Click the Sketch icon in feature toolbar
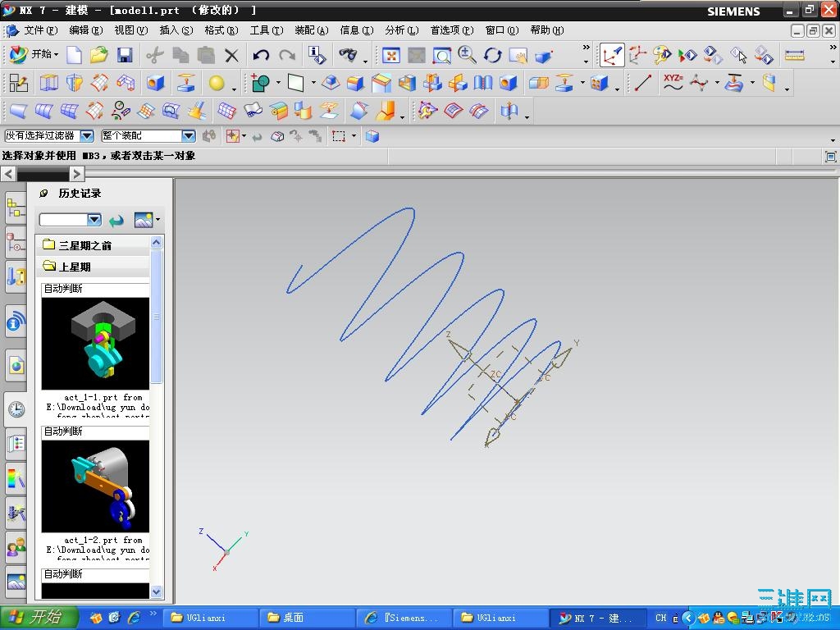Screen dimensions: 840x630 pyautogui.click(x=19, y=83)
